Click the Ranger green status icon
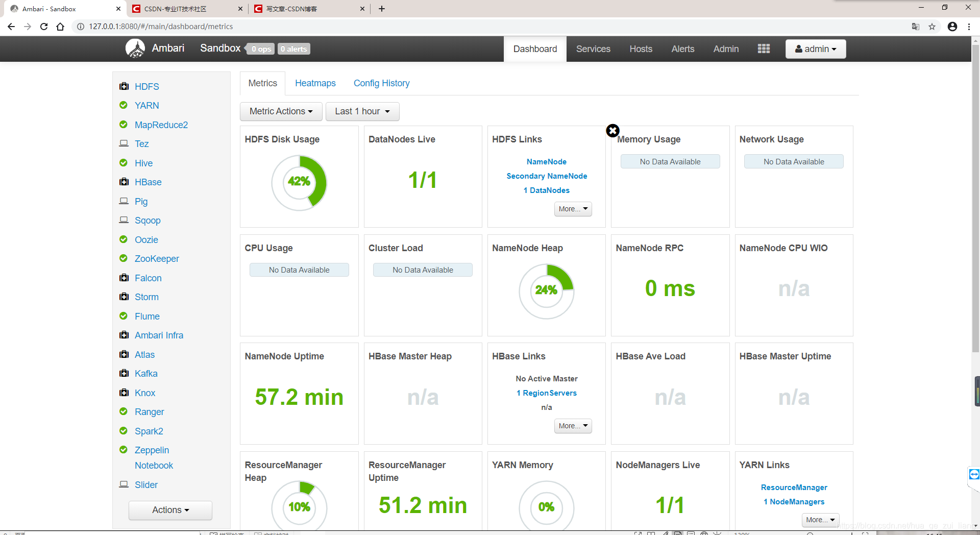The image size is (980, 535). pyautogui.click(x=124, y=411)
